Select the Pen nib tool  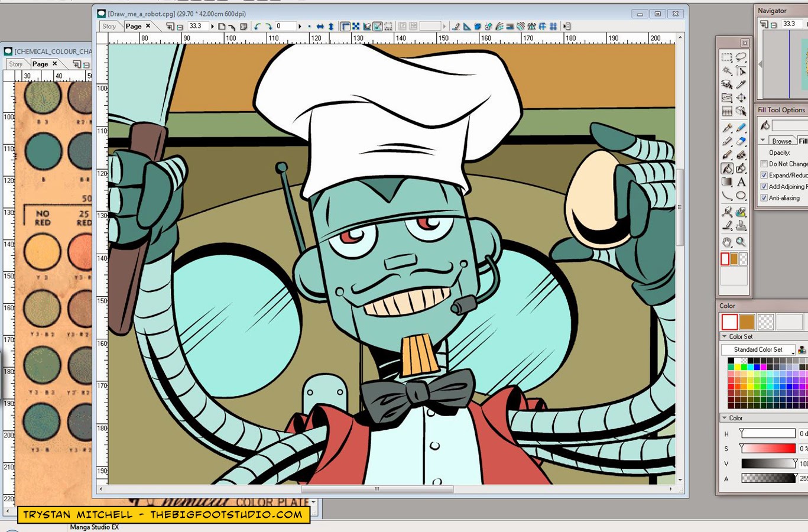[727, 128]
